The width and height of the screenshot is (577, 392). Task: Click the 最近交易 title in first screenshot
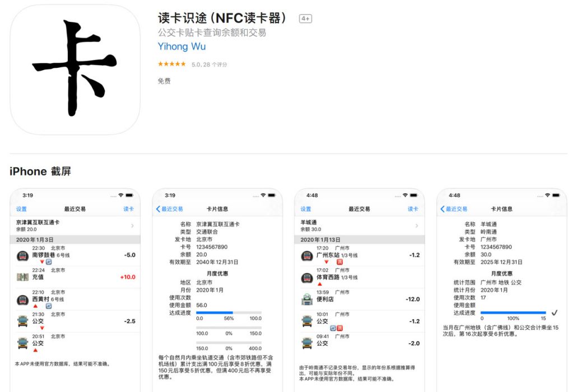[x=75, y=209]
